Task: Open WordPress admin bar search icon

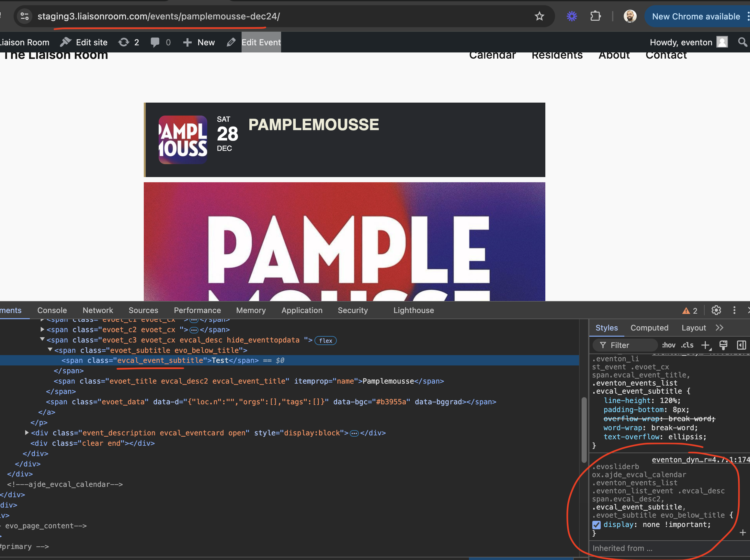Action: click(x=743, y=42)
